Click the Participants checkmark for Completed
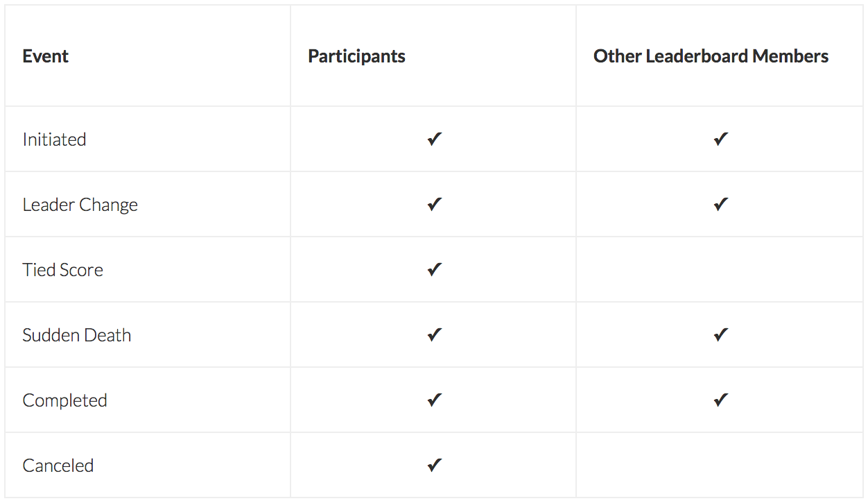 (x=434, y=400)
